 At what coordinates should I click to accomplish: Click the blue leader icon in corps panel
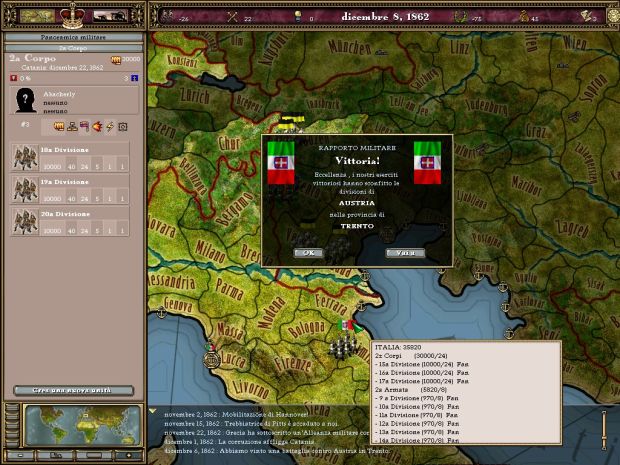pyautogui.click(x=134, y=78)
